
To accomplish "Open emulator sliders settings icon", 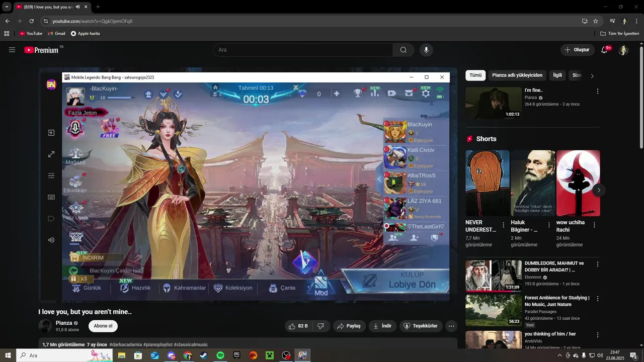I will pyautogui.click(x=51, y=175).
